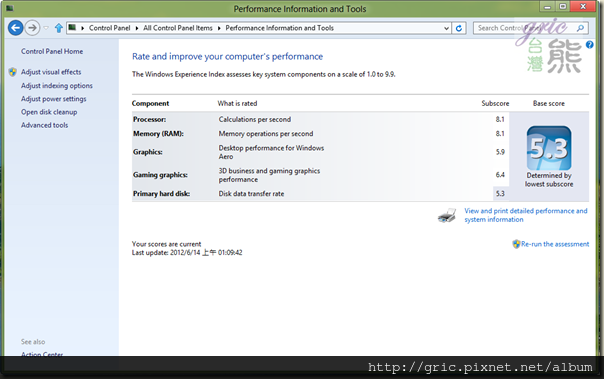The height and width of the screenshot is (379, 604).
Task: Click the Graphics subscore 5.9
Action: (500, 152)
